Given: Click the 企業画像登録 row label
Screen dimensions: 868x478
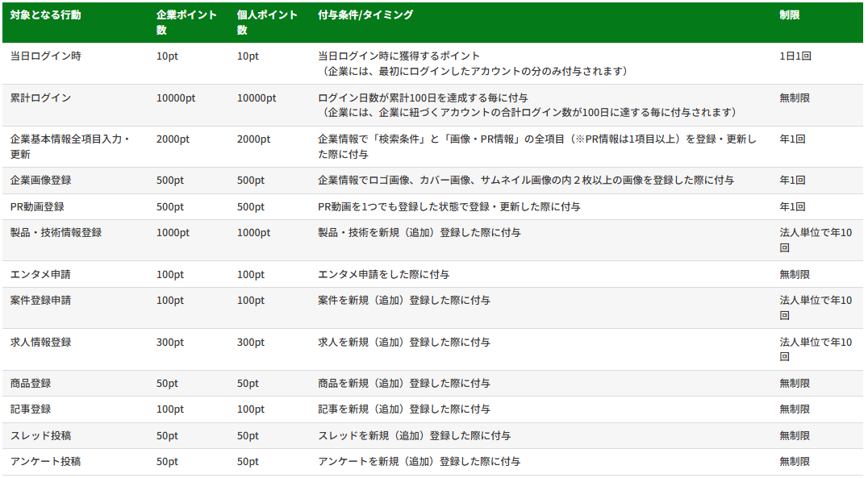Looking at the screenshot, I should click(x=40, y=181).
